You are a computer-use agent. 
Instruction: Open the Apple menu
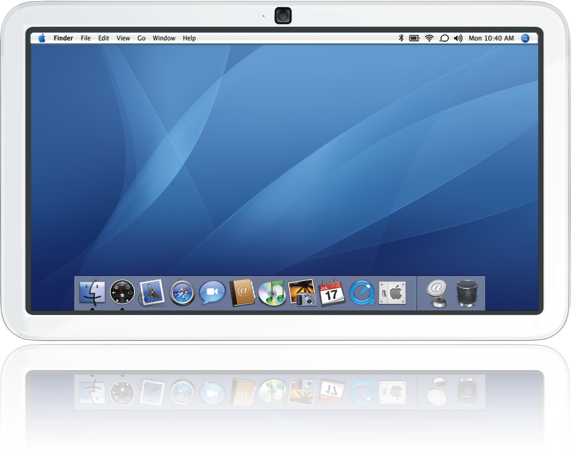point(42,38)
